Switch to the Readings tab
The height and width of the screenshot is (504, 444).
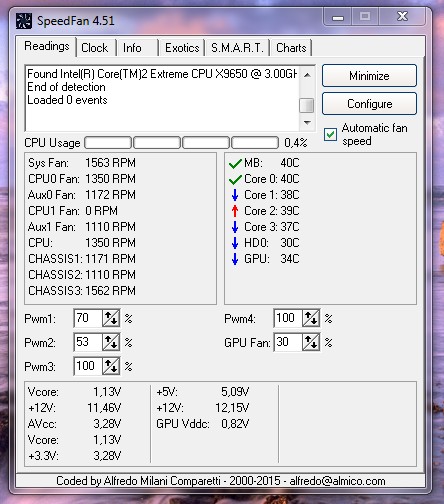(47, 46)
